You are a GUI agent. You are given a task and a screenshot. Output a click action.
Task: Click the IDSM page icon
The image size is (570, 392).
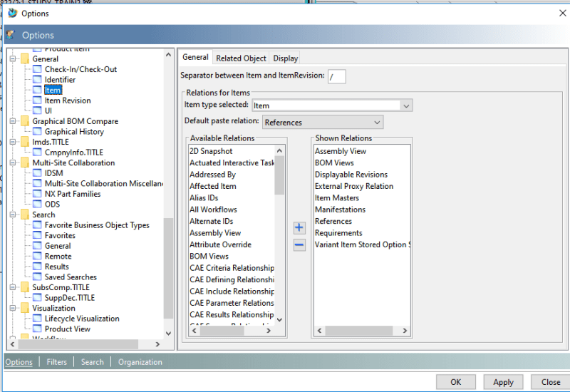pos(37,172)
